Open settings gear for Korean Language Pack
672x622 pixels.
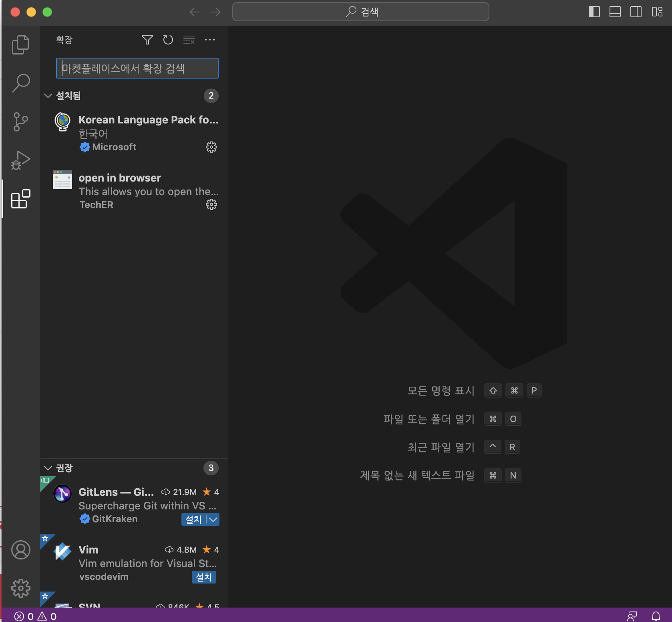coord(211,147)
